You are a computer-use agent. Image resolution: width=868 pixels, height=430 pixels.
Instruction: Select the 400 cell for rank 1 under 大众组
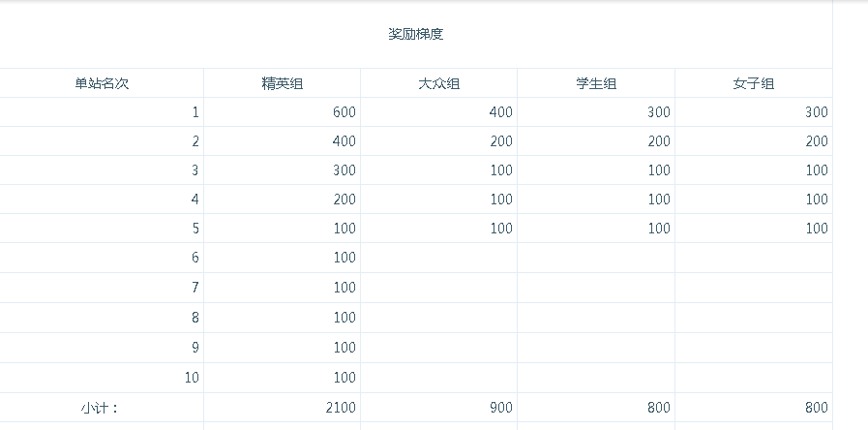439,112
